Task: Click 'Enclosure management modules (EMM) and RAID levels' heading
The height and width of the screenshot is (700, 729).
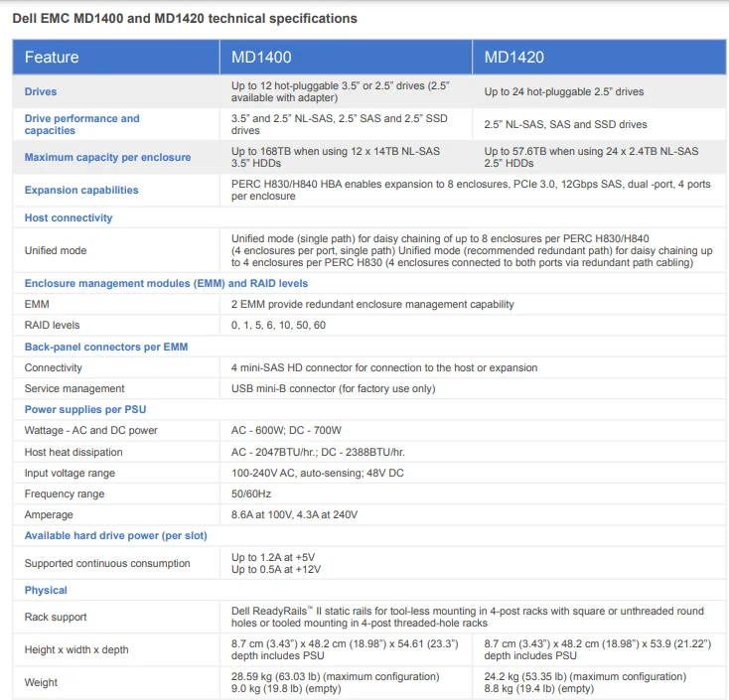Action: (x=166, y=283)
